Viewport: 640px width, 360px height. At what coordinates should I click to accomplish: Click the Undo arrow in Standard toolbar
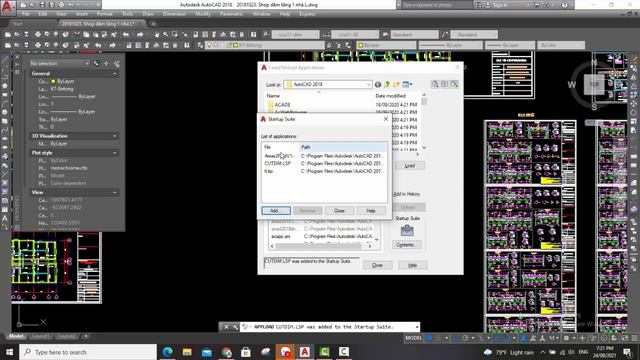(126, 35)
